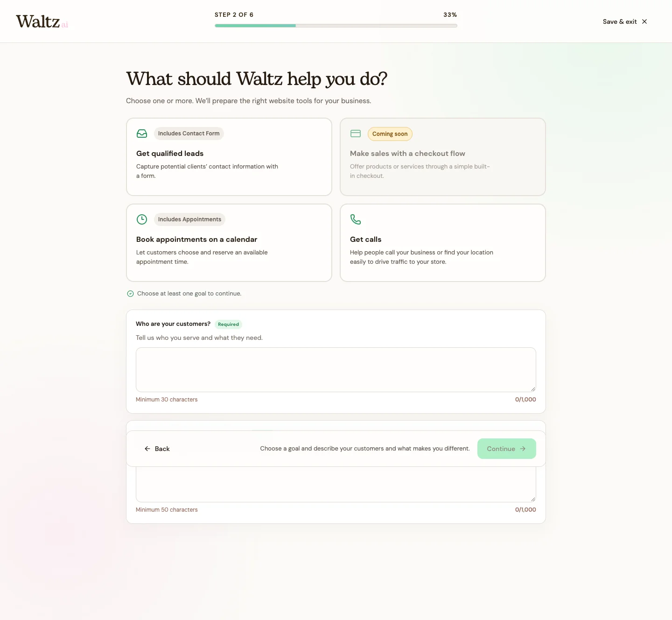Click the X icon beside Save & exit

coord(644,21)
